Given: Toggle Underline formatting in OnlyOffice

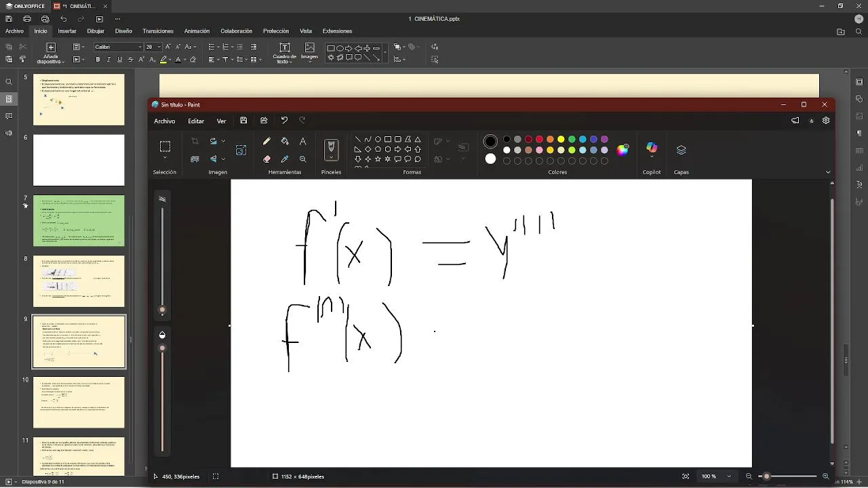Looking at the screenshot, I should (x=119, y=60).
